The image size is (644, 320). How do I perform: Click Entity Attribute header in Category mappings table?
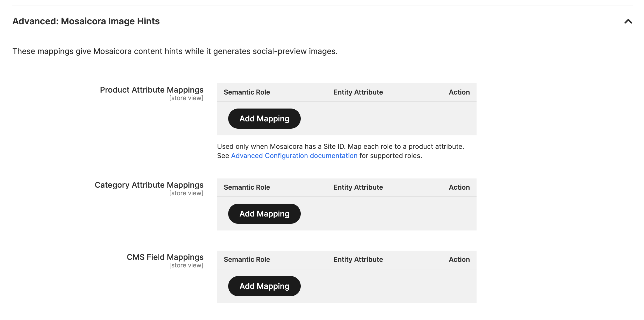pyautogui.click(x=358, y=187)
